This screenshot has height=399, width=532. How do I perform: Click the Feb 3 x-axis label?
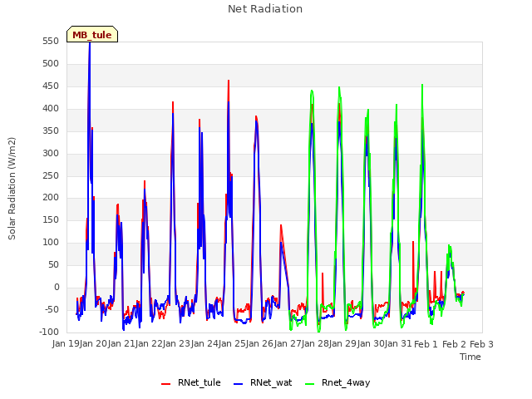[x=482, y=344]
